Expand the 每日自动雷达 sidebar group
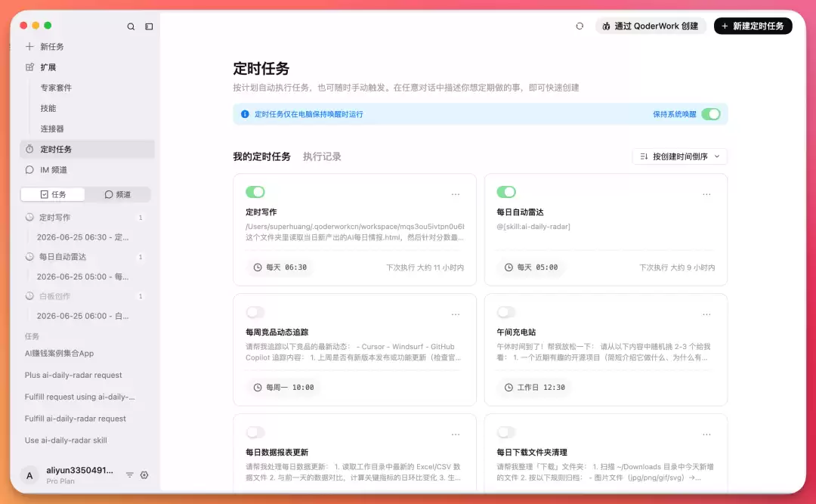The height and width of the screenshot is (504, 816). coord(63,257)
